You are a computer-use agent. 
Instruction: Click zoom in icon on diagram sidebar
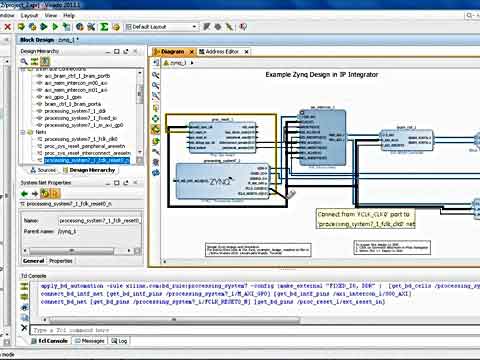click(x=156, y=75)
